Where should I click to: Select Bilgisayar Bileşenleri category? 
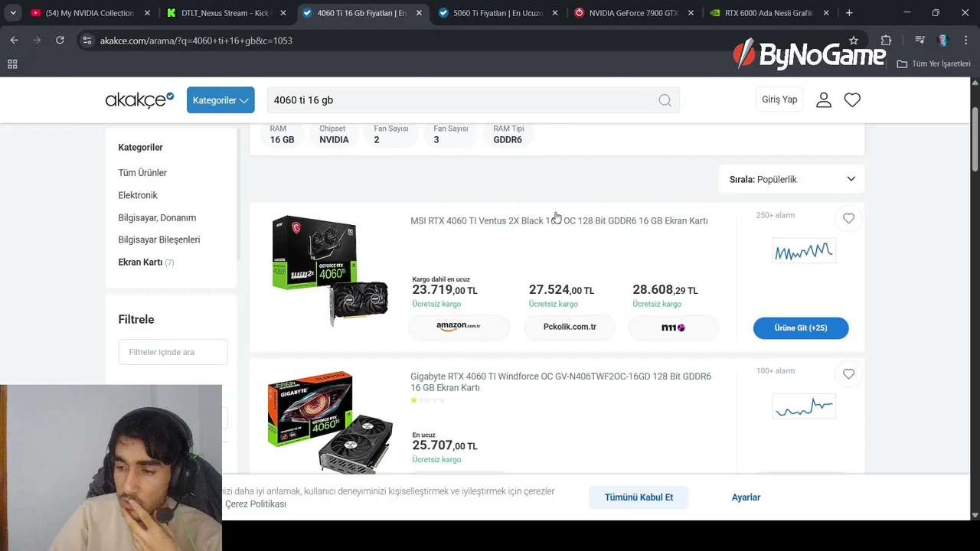pos(159,240)
